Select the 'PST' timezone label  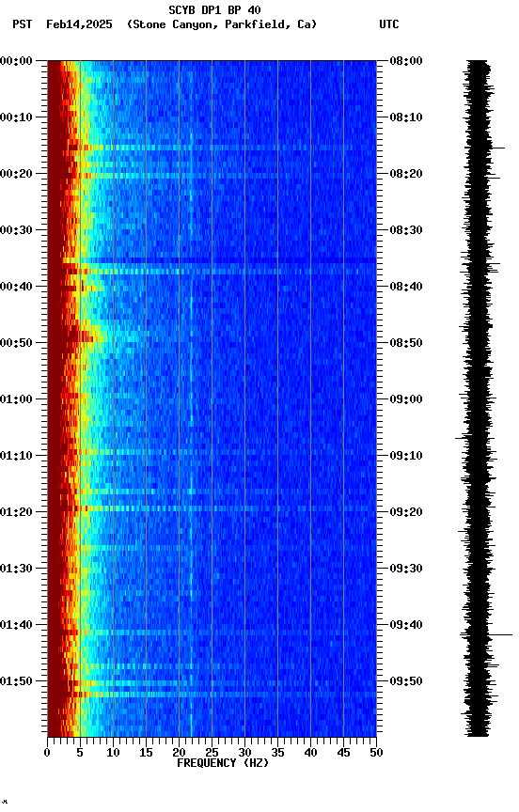tap(23, 24)
